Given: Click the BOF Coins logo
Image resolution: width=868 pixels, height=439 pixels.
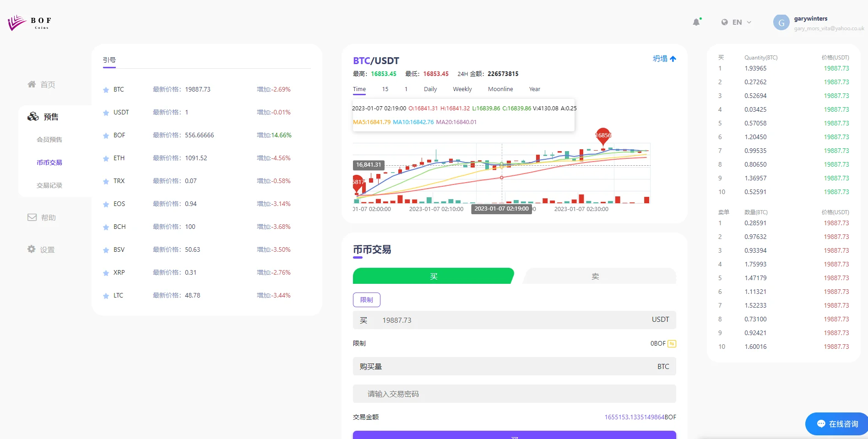Looking at the screenshot, I should [x=30, y=22].
